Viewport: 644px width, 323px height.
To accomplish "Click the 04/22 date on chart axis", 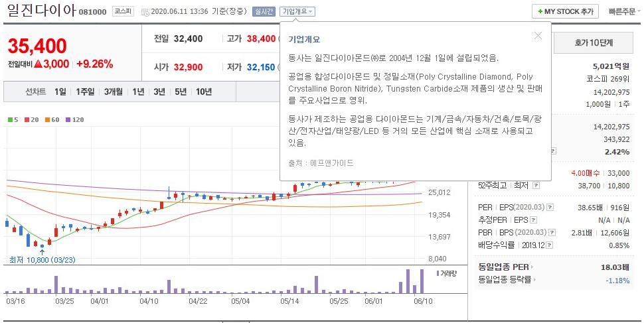I will pyautogui.click(x=198, y=301).
